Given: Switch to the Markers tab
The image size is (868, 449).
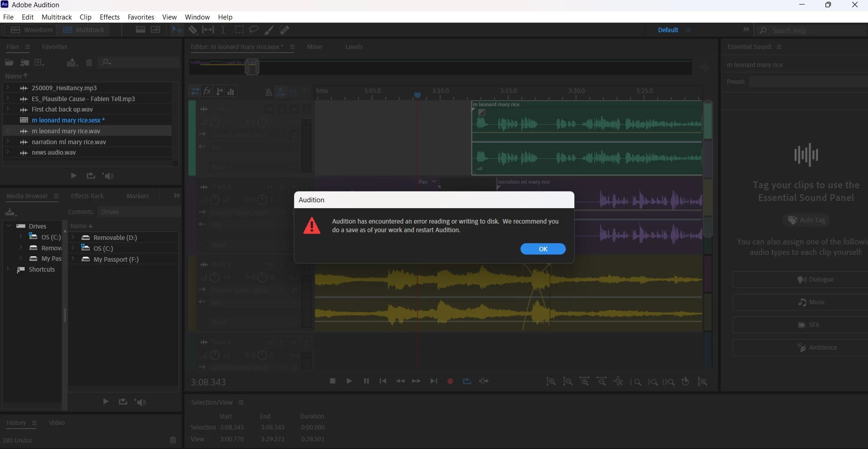Looking at the screenshot, I should (x=138, y=196).
